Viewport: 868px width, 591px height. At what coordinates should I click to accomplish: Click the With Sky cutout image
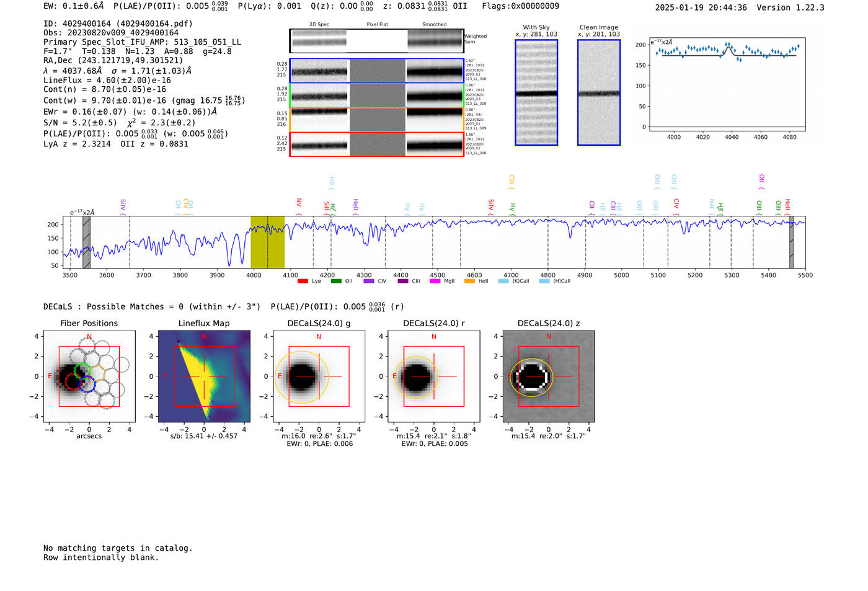536,92
